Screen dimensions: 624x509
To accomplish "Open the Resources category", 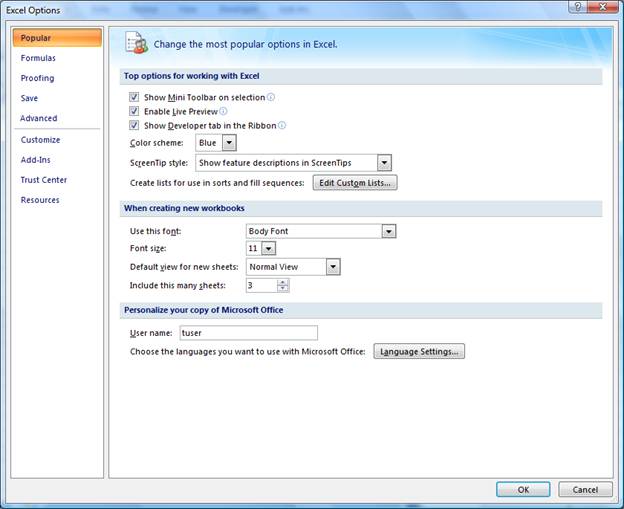I will pos(40,200).
